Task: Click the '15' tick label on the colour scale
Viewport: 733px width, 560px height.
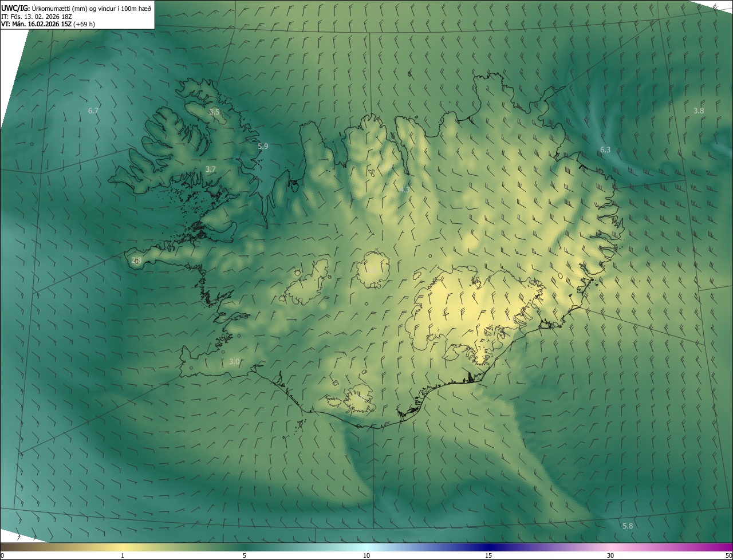Action: tap(488, 555)
